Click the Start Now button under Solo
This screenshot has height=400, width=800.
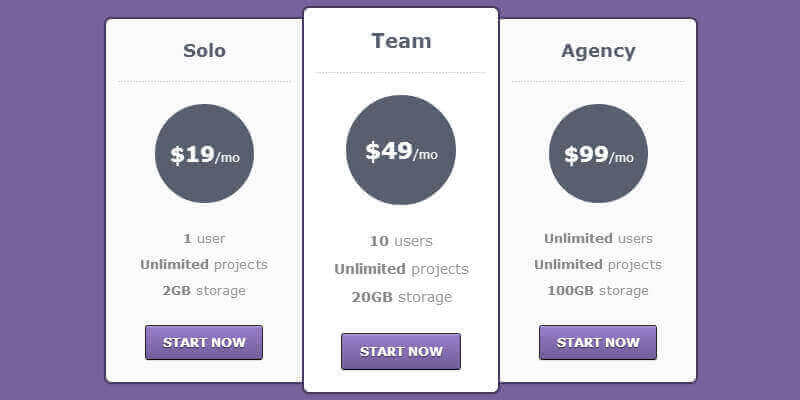[x=204, y=342]
